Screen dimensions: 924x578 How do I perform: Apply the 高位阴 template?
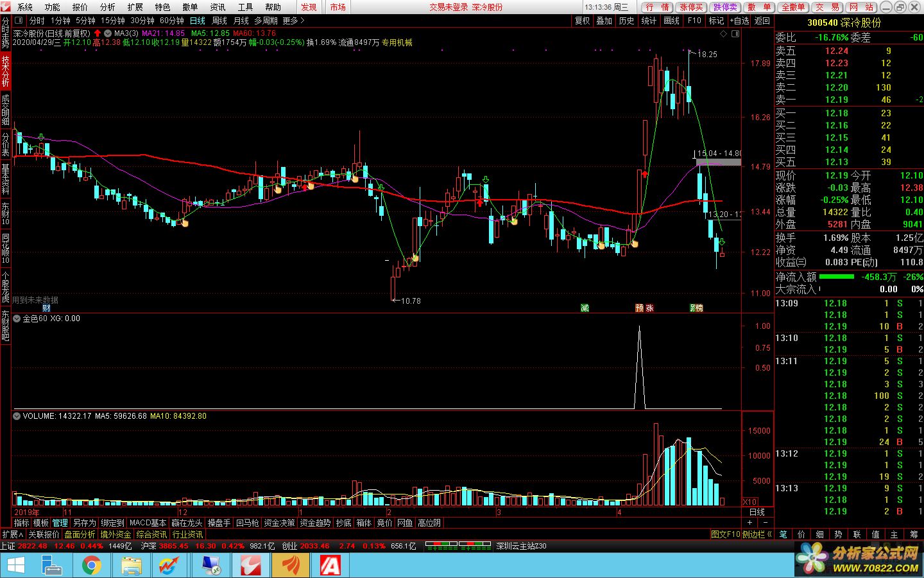click(x=429, y=523)
